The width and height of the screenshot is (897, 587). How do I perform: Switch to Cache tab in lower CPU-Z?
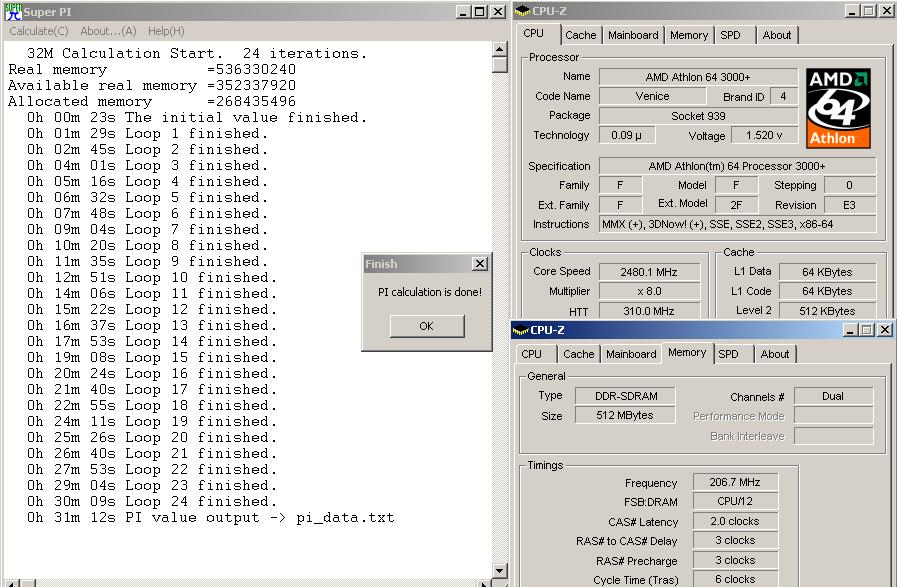[578, 354]
